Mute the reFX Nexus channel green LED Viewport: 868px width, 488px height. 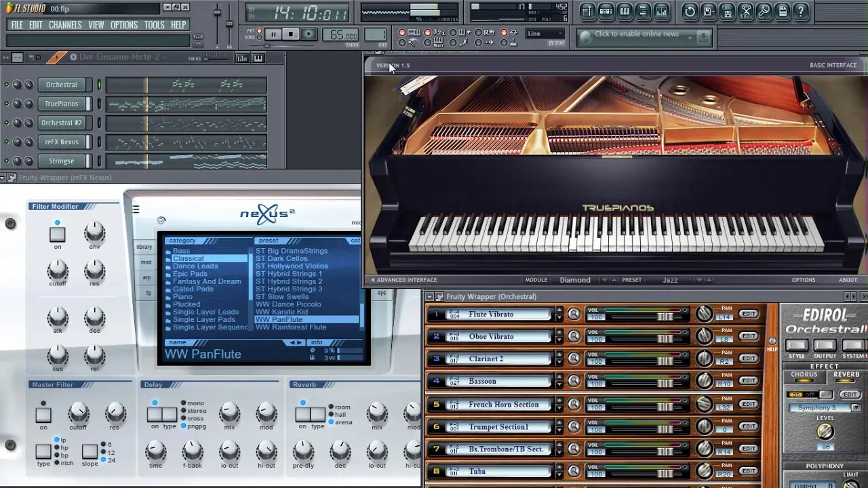pos(7,142)
